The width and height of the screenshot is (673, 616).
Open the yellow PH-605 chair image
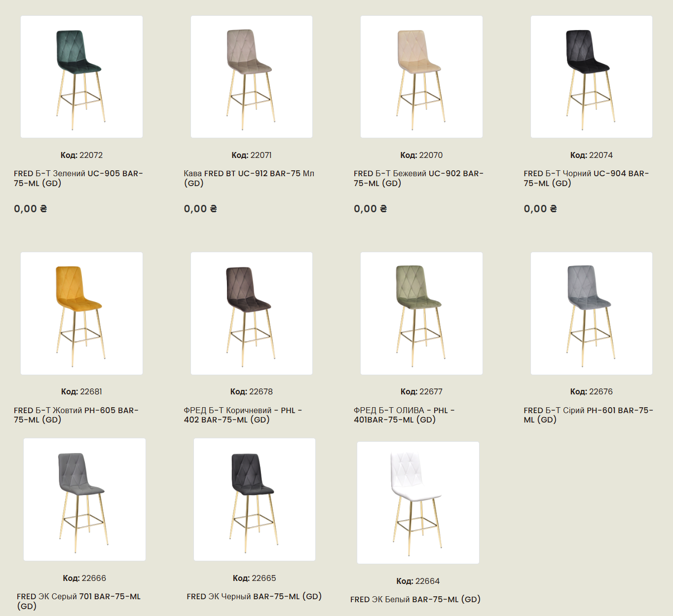(x=81, y=313)
